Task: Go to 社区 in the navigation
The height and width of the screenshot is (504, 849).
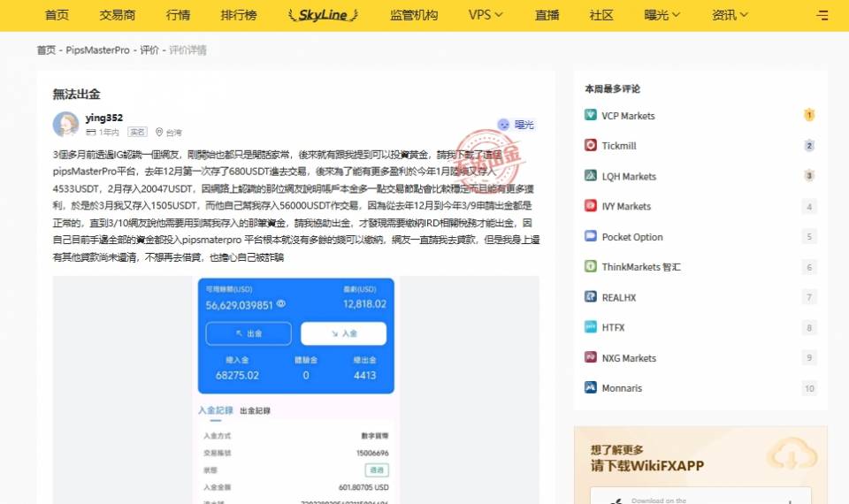Action: coord(601,15)
